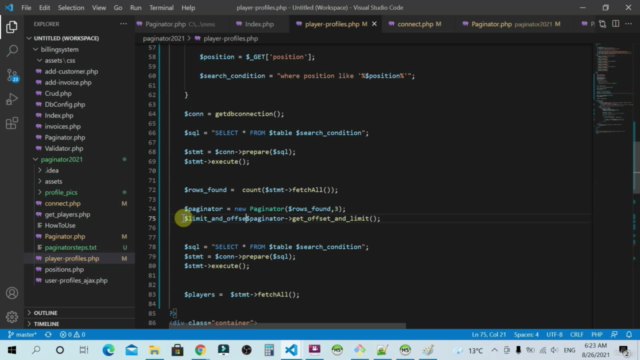Open Source Control view with badge

12,75
